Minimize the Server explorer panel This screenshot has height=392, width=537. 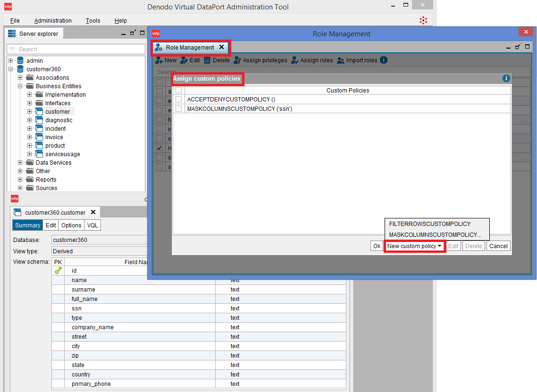tap(123, 34)
